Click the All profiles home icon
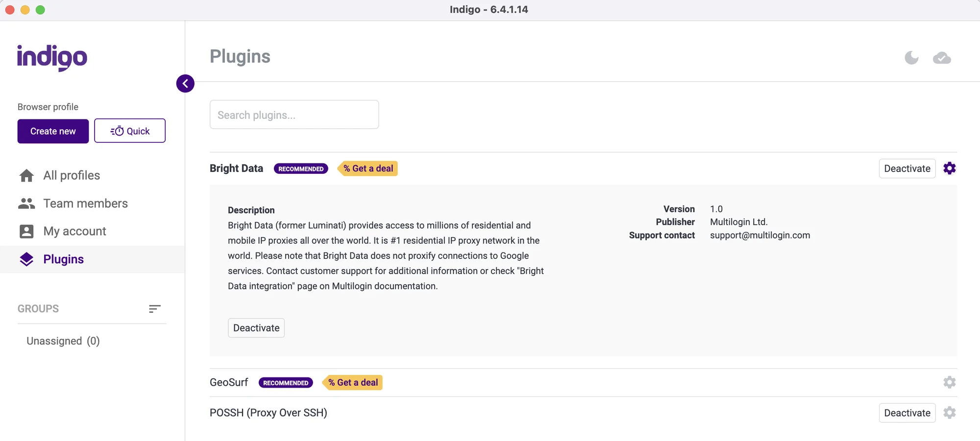Image resolution: width=980 pixels, height=441 pixels. [x=26, y=176]
